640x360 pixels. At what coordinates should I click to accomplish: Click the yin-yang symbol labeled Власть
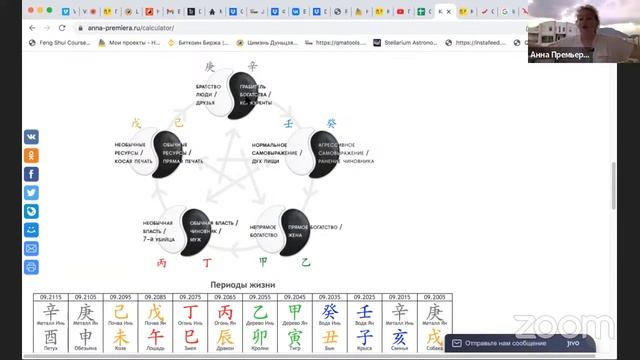[x=185, y=231]
